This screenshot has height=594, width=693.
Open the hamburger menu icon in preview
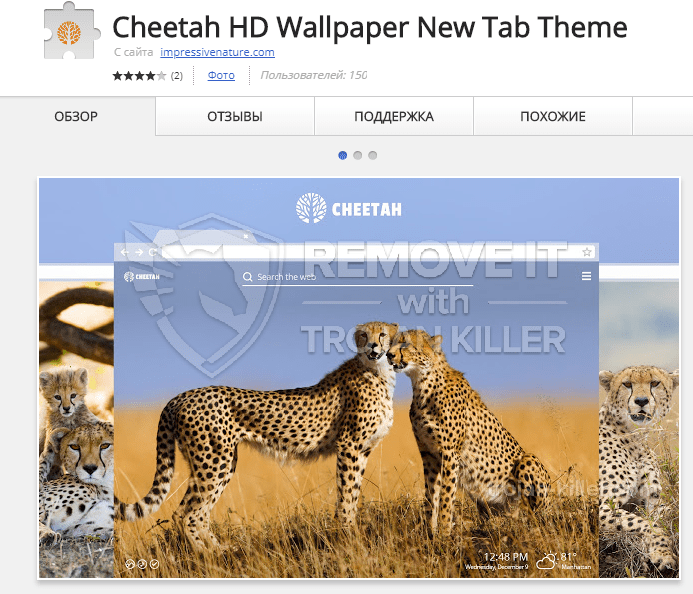pyautogui.click(x=586, y=276)
